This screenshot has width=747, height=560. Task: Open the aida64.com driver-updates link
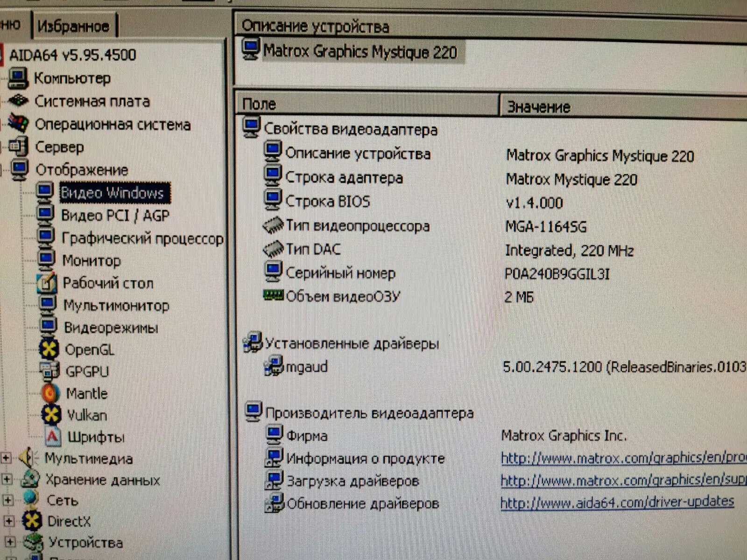[617, 502]
